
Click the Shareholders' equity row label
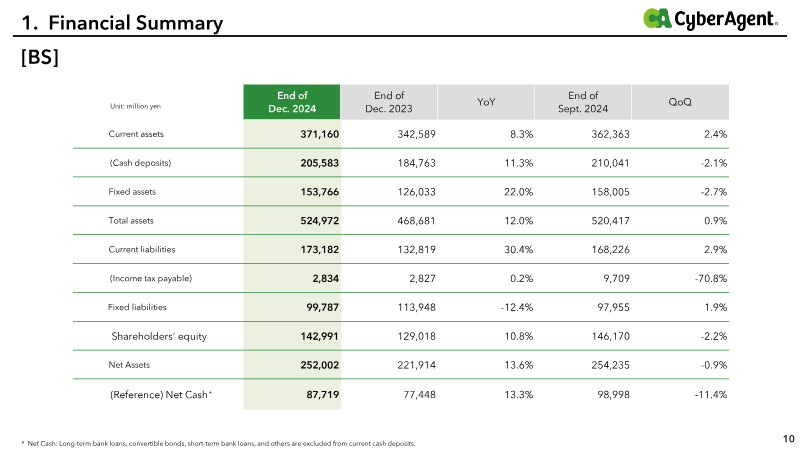coord(159,336)
